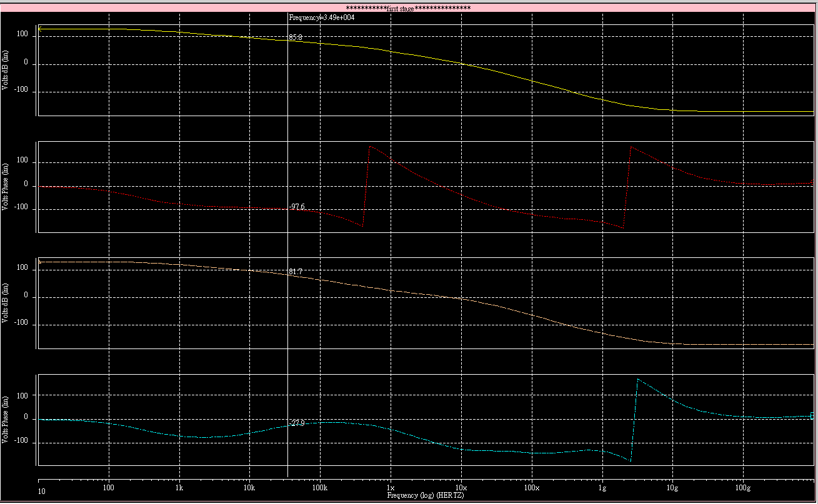Click second panel's Volts Phase (lin) axis label
Image resolution: width=818 pixels, height=504 pixels.
pos(6,186)
